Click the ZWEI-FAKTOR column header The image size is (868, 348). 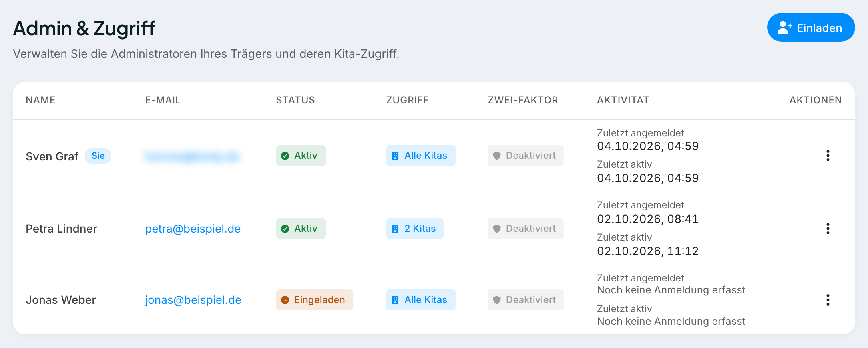click(x=523, y=100)
